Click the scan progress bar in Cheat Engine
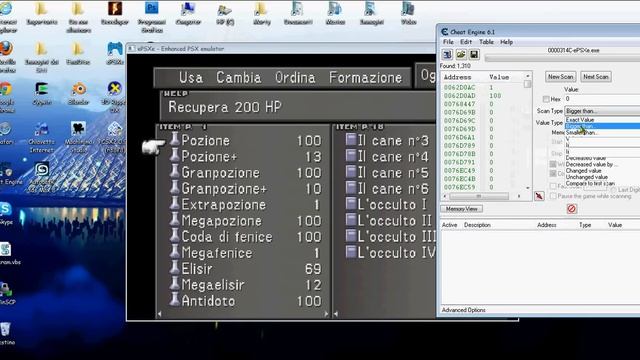The image size is (640, 360). click(562, 58)
